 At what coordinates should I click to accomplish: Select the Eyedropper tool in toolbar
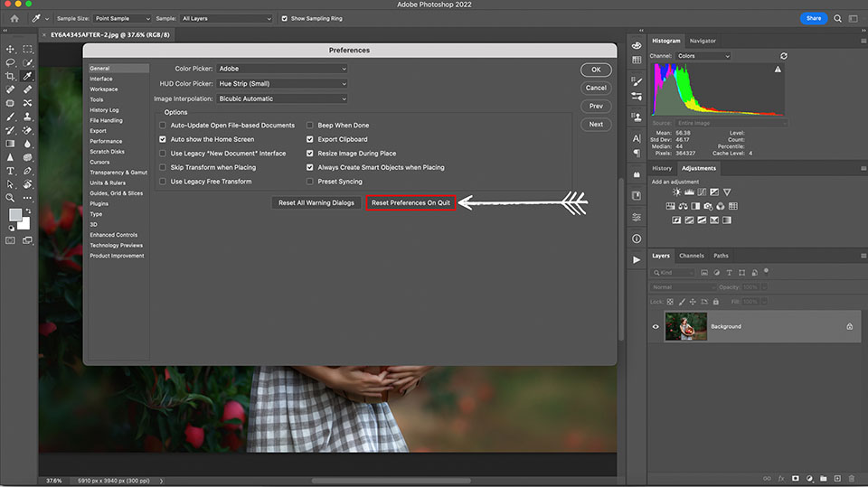(x=27, y=76)
